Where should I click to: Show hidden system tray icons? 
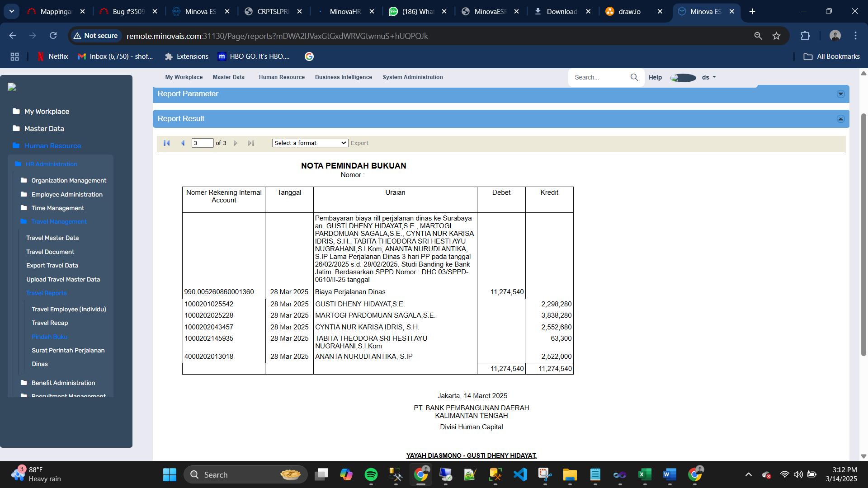coord(749,475)
